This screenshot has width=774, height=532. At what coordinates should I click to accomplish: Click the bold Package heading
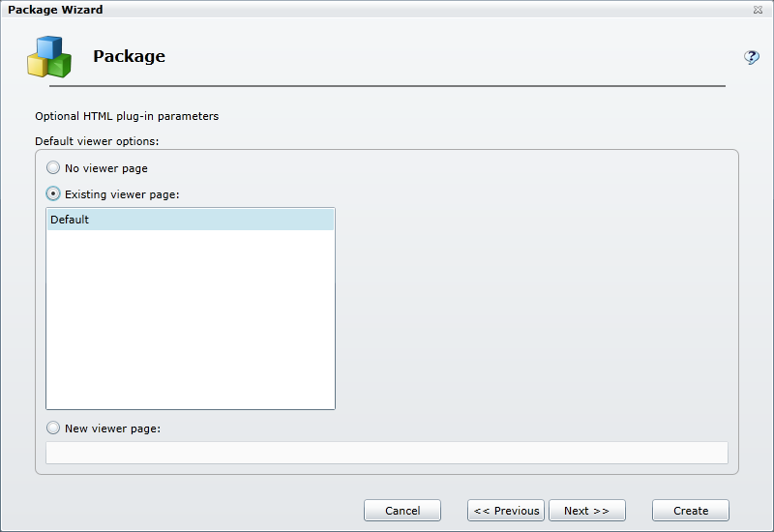click(x=129, y=56)
